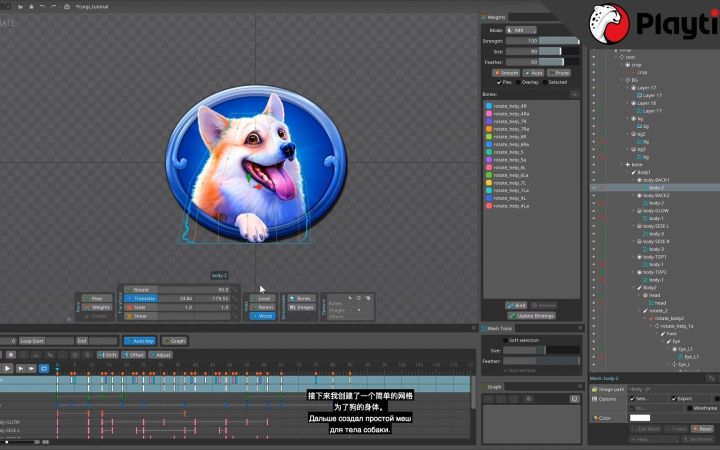Open the Weights panel tab
Screen dimensions: 720x450
tap(494, 17)
